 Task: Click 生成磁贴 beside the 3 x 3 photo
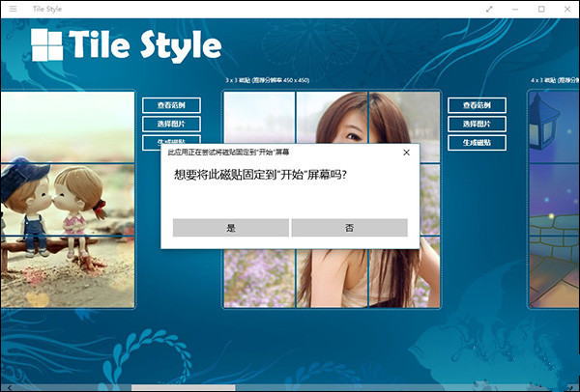(477, 143)
